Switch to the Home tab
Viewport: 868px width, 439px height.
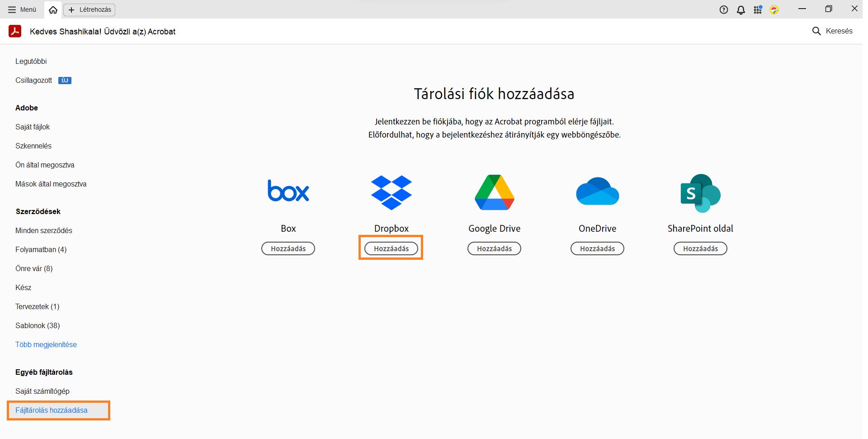pos(52,9)
